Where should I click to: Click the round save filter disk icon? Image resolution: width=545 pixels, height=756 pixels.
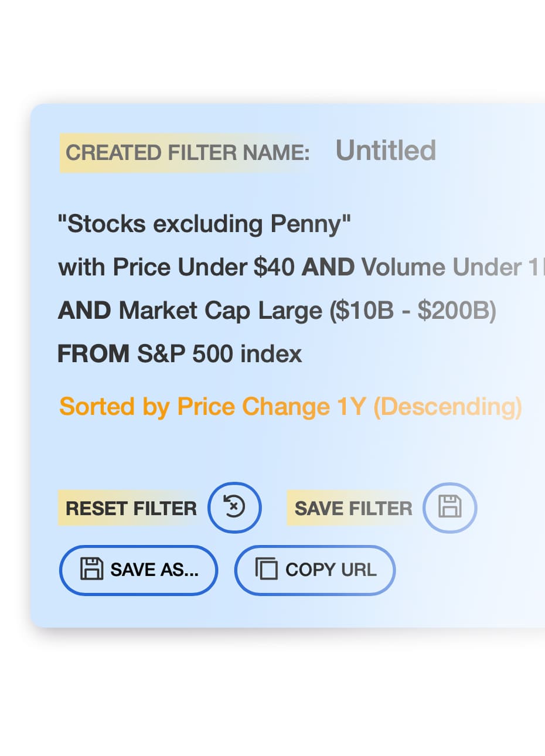coord(449,508)
